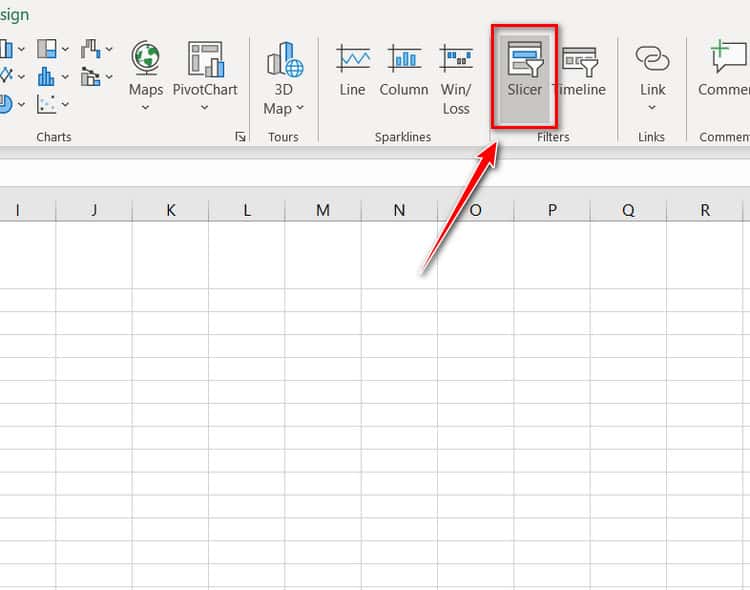Insert a Column sparkline

click(404, 70)
